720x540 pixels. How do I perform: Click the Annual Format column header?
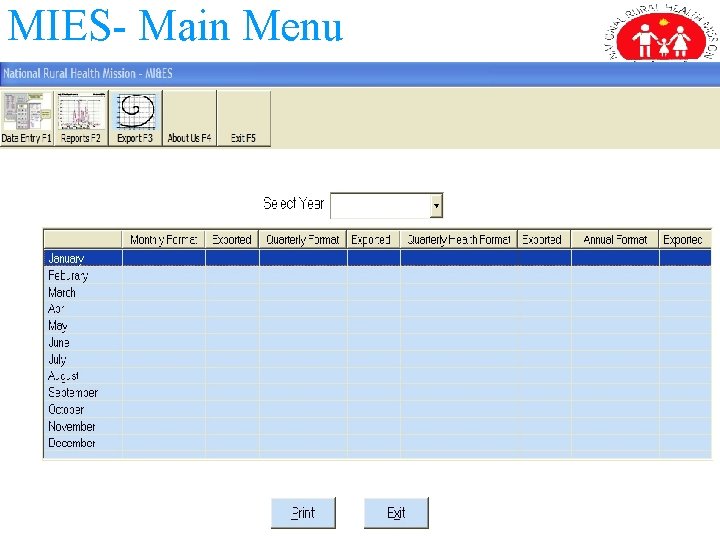coord(615,239)
